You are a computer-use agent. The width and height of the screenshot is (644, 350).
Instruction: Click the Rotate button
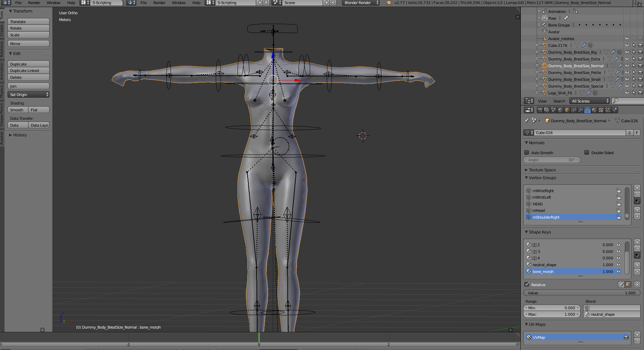[29, 28]
